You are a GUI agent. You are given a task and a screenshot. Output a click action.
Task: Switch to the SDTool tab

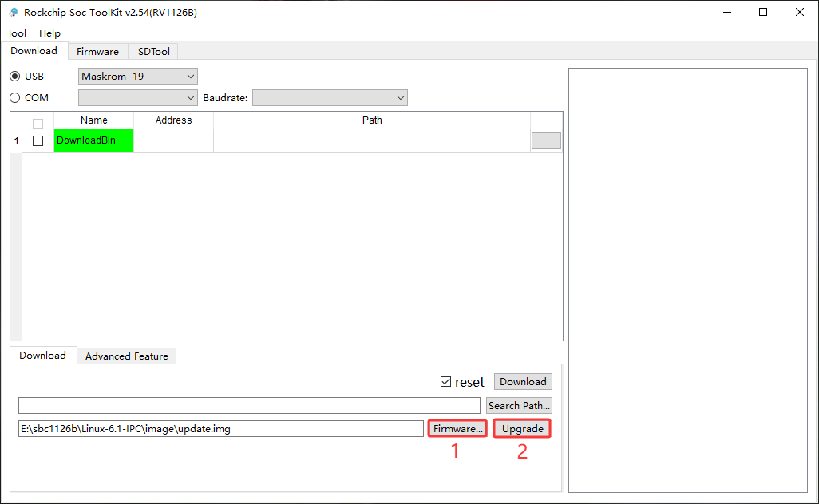point(153,52)
